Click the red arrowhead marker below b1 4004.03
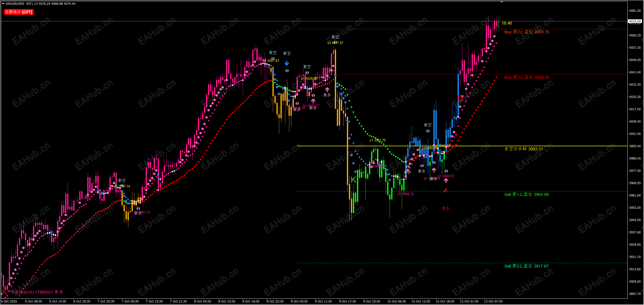644x305 pixels. (x=446, y=191)
